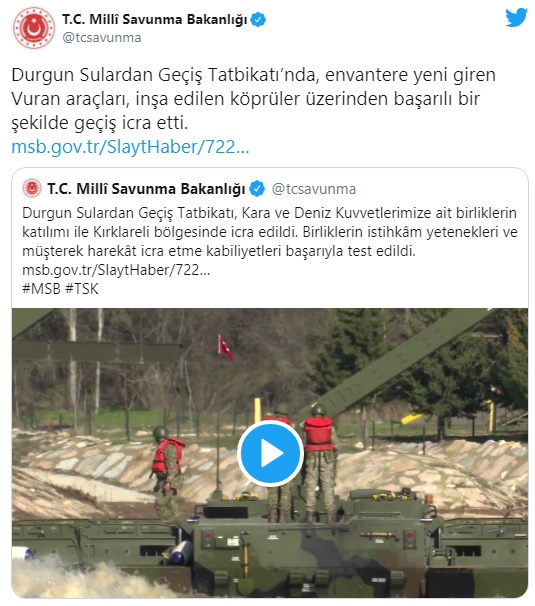
Task: Open account name in the quoted tweet
Action: [146, 189]
